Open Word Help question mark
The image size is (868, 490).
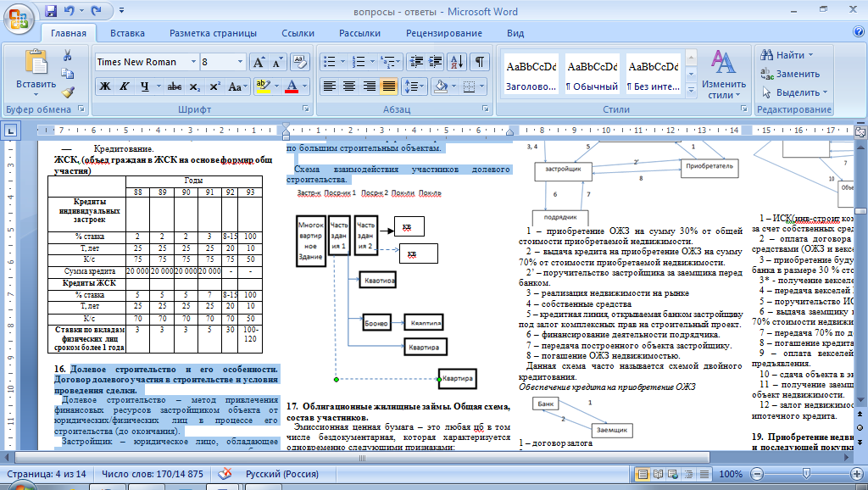point(858,33)
